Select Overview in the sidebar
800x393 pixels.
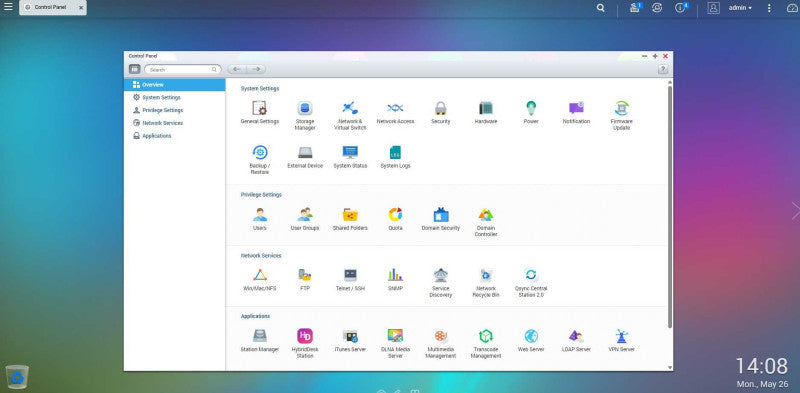click(174, 85)
